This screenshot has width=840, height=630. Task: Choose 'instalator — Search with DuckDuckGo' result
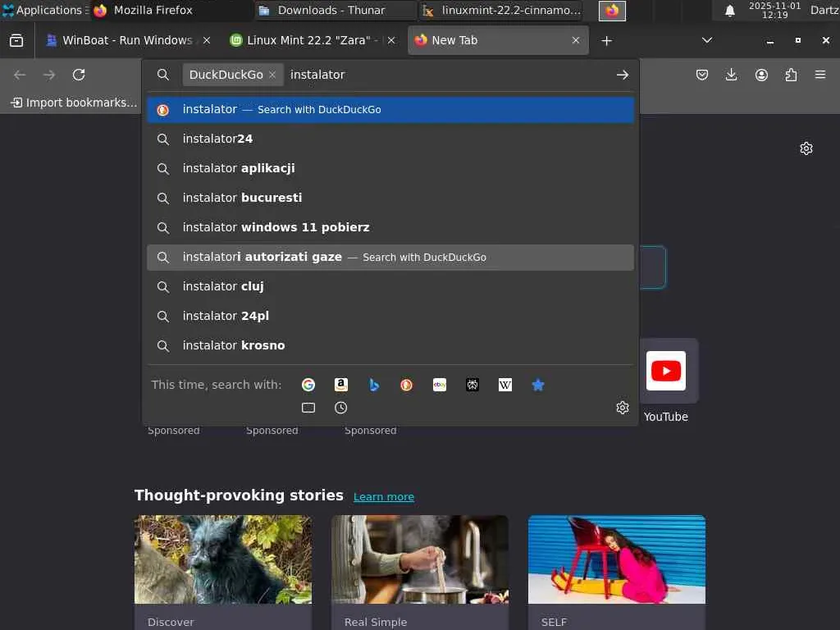pyautogui.click(x=390, y=110)
